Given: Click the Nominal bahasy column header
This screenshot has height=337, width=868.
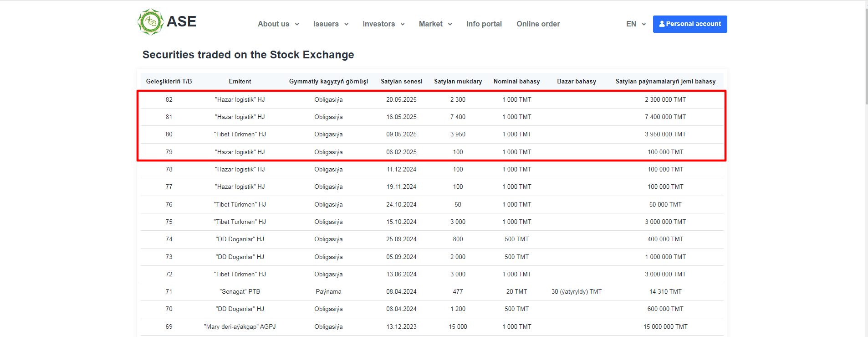Looking at the screenshot, I should pos(517,82).
